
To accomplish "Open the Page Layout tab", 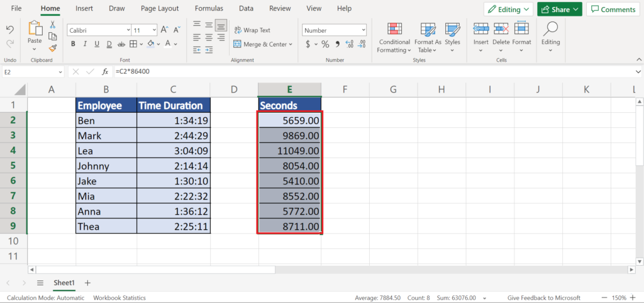I will [x=160, y=9].
